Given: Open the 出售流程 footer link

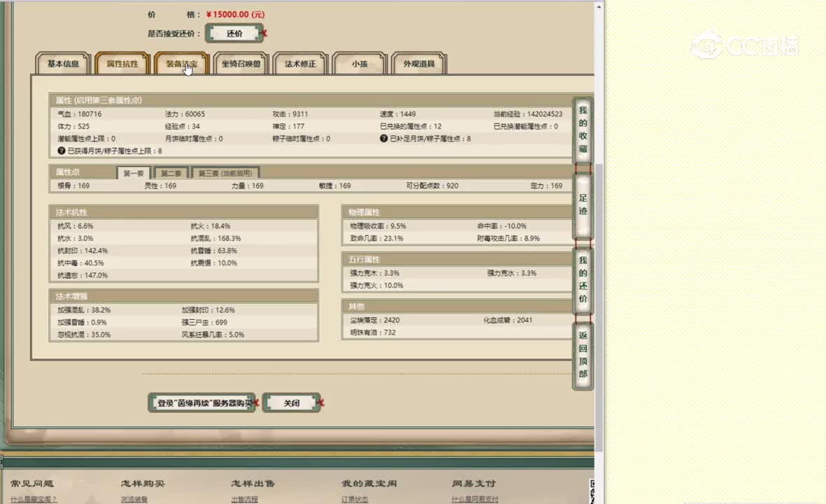Looking at the screenshot, I should 244,499.
